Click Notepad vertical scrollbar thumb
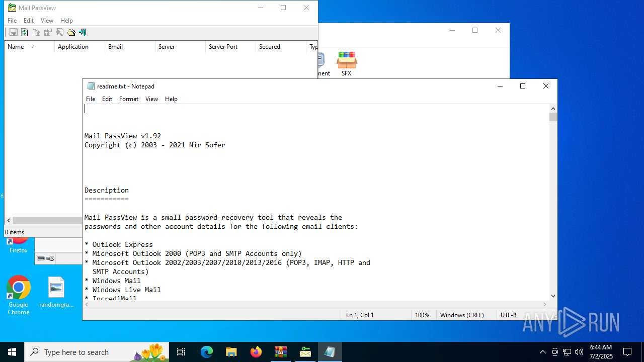Viewport: 644px width, 362px height. tap(553, 117)
